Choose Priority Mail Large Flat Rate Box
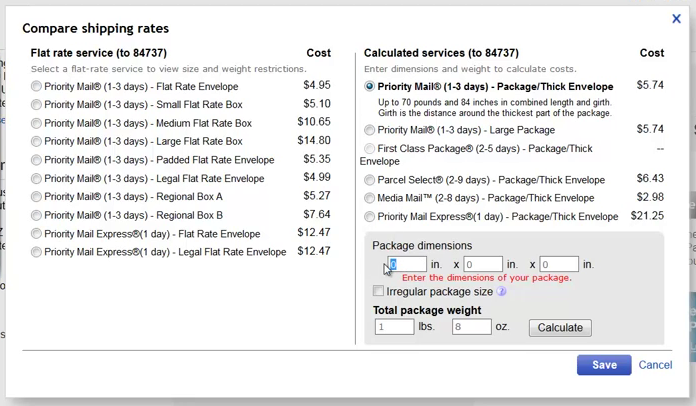The height and width of the screenshot is (406, 696). tap(36, 142)
